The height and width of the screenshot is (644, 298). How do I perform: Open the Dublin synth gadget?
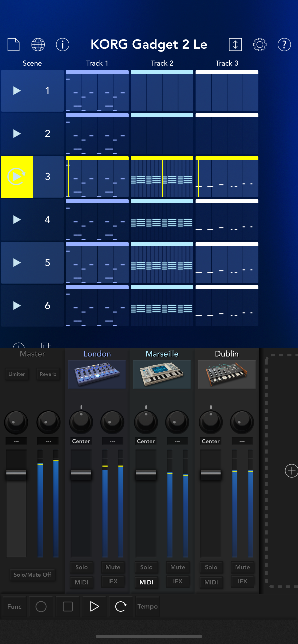227,374
